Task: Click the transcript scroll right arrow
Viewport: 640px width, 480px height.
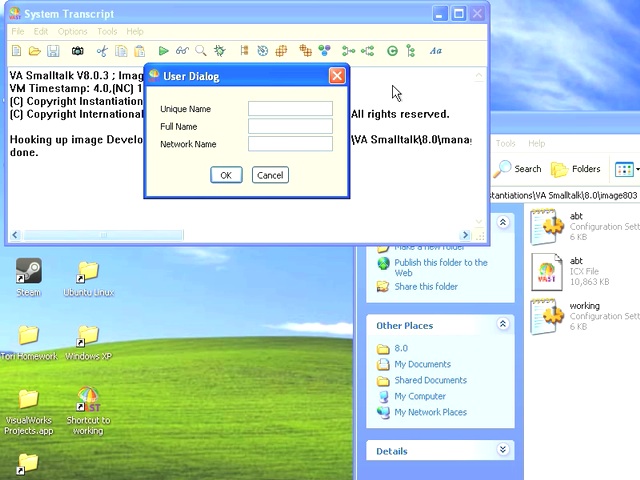Action: click(x=464, y=235)
